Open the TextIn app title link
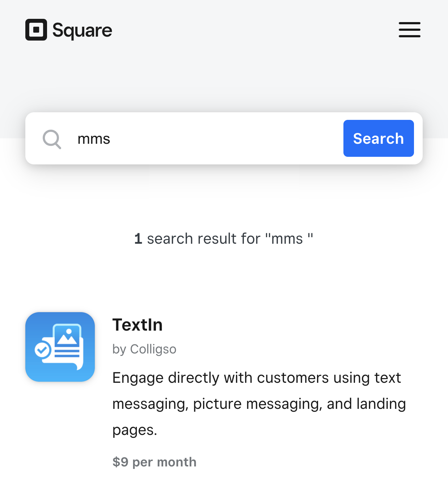 point(138,325)
